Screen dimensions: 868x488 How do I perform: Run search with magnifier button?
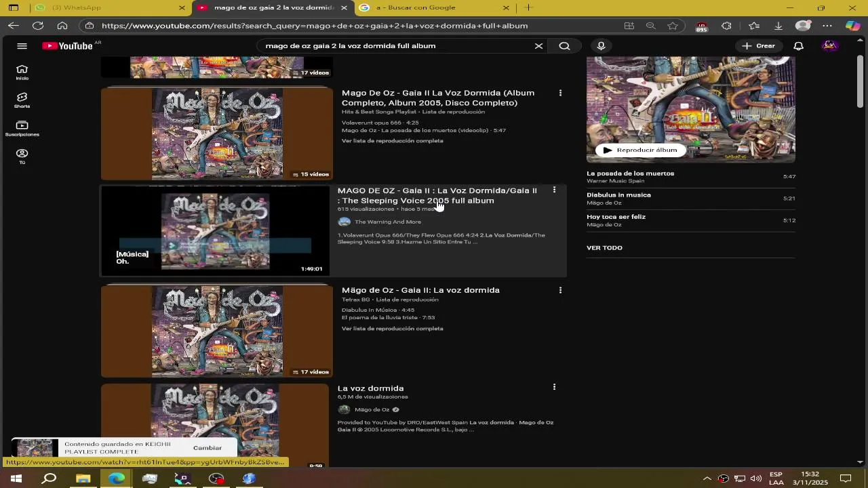pyautogui.click(x=564, y=46)
